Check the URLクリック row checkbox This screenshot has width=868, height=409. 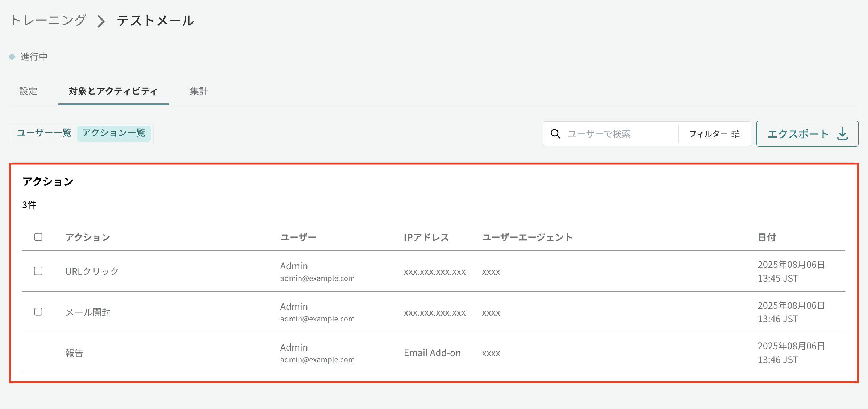(x=38, y=271)
